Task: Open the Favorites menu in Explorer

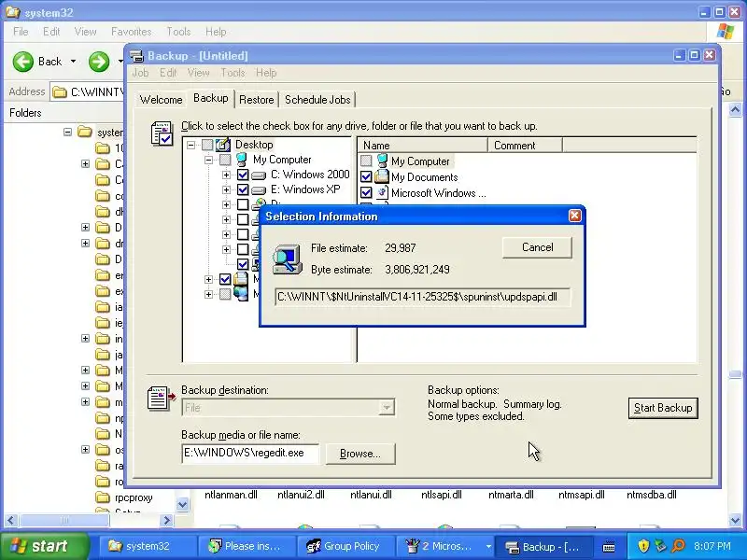Action: click(x=131, y=32)
